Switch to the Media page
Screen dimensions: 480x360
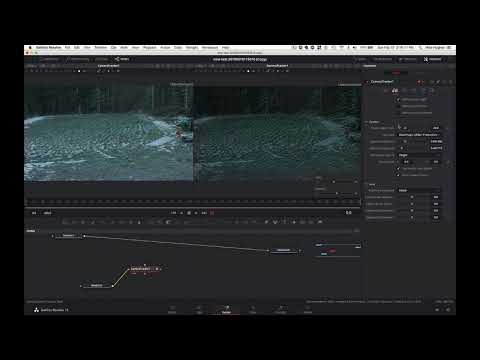pos(172,310)
